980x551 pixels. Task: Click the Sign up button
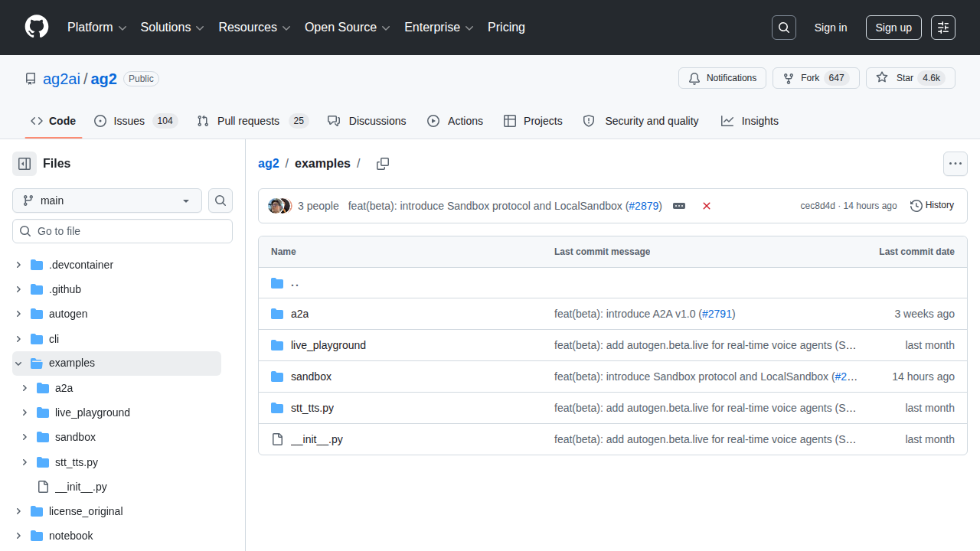click(893, 28)
